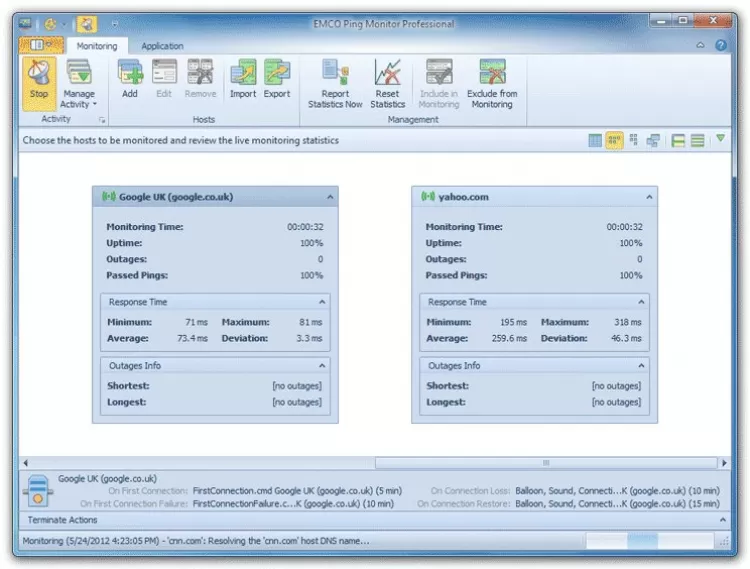Click the horizontal scrollbar thumb
This screenshot has height=569, width=750.
pyautogui.click(x=546, y=463)
